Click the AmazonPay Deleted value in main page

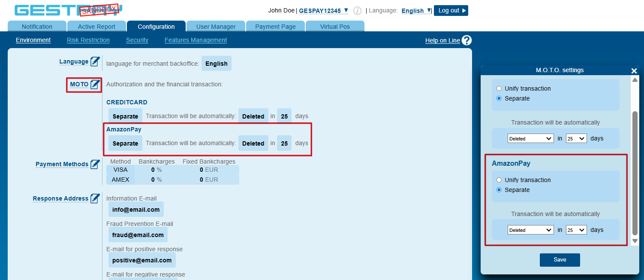pos(253,143)
